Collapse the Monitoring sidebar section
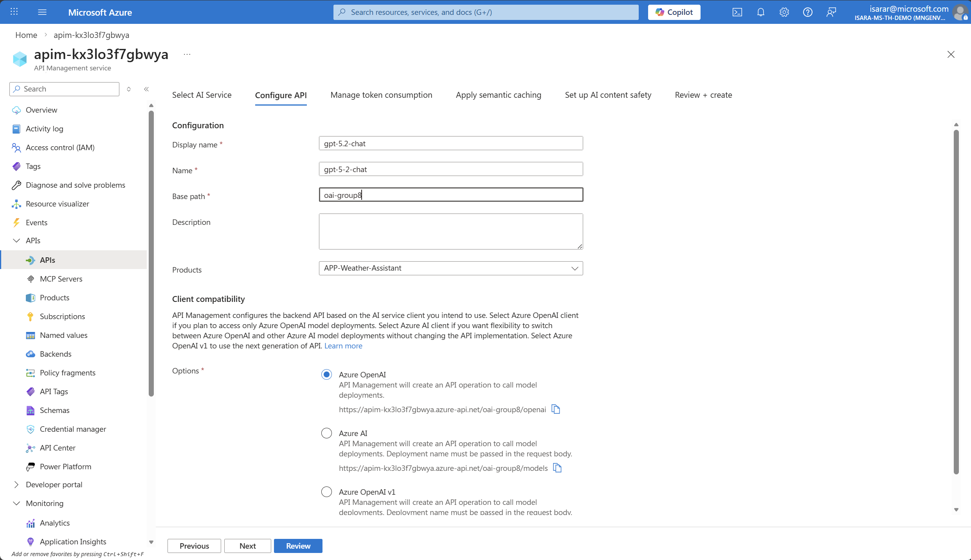The image size is (971, 560). (x=16, y=503)
